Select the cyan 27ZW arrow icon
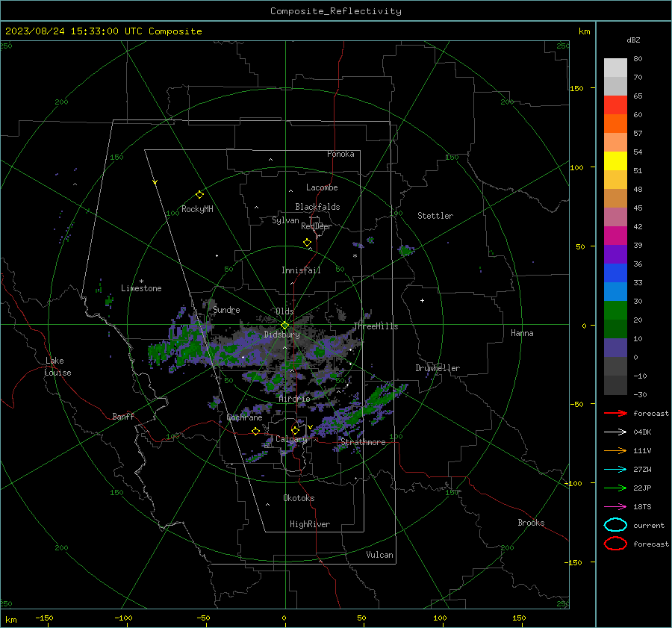Image resolution: width=672 pixels, height=628 pixels. [615, 470]
